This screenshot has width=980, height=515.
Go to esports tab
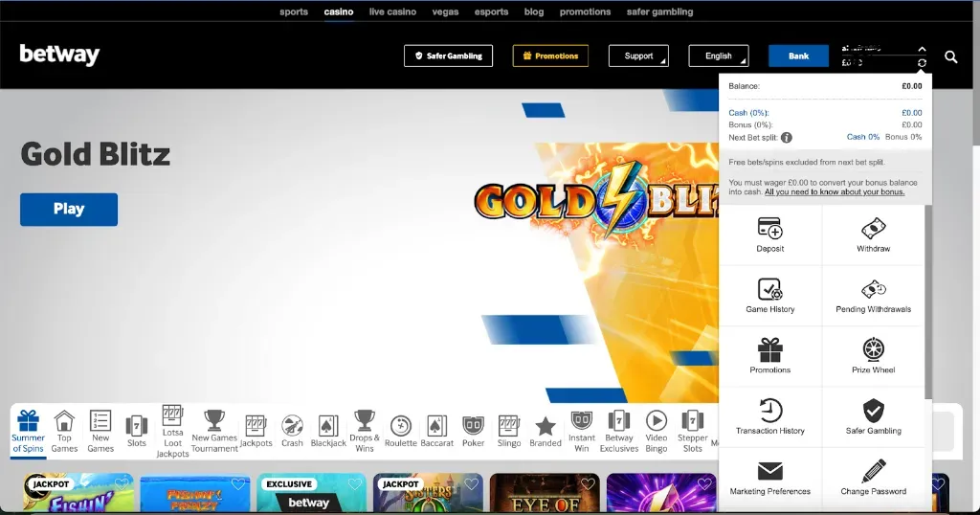(x=491, y=11)
